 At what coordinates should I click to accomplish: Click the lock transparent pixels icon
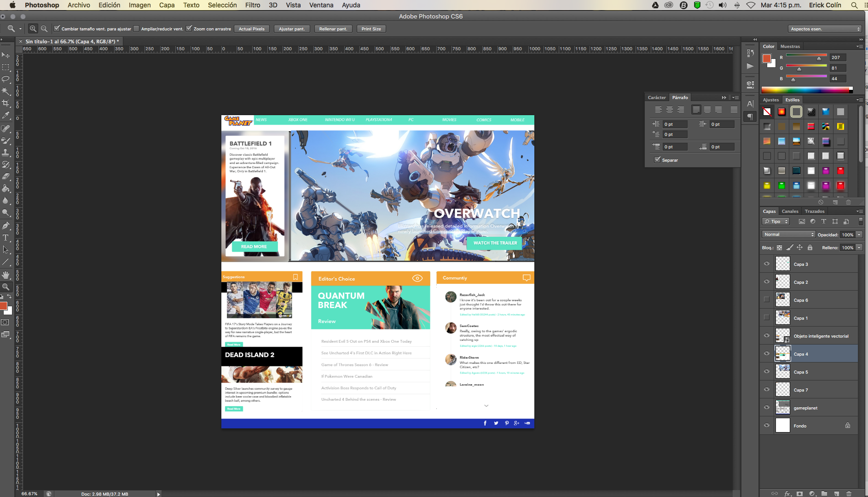pyautogui.click(x=779, y=248)
